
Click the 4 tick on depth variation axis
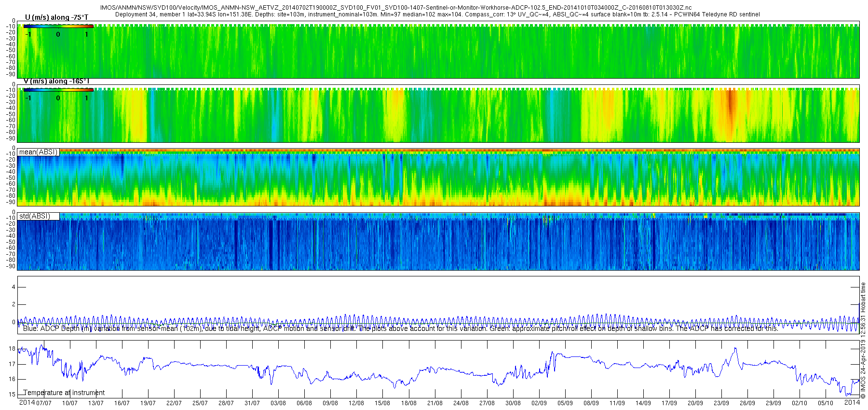click(x=14, y=287)
